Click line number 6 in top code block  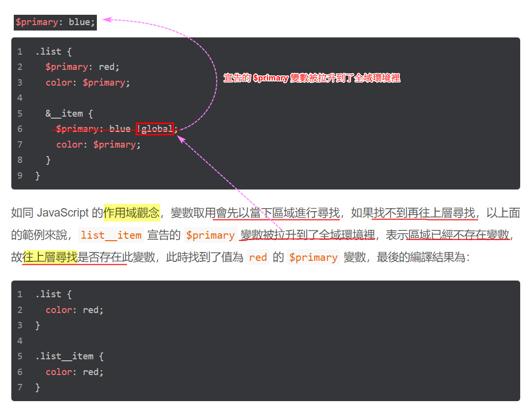(x=20, y=128)
